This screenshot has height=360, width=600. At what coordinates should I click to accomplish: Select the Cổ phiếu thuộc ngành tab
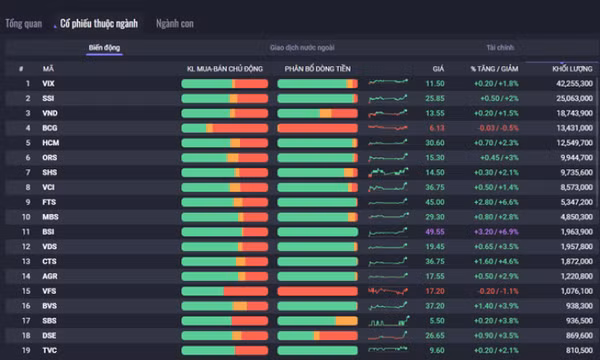99,24
